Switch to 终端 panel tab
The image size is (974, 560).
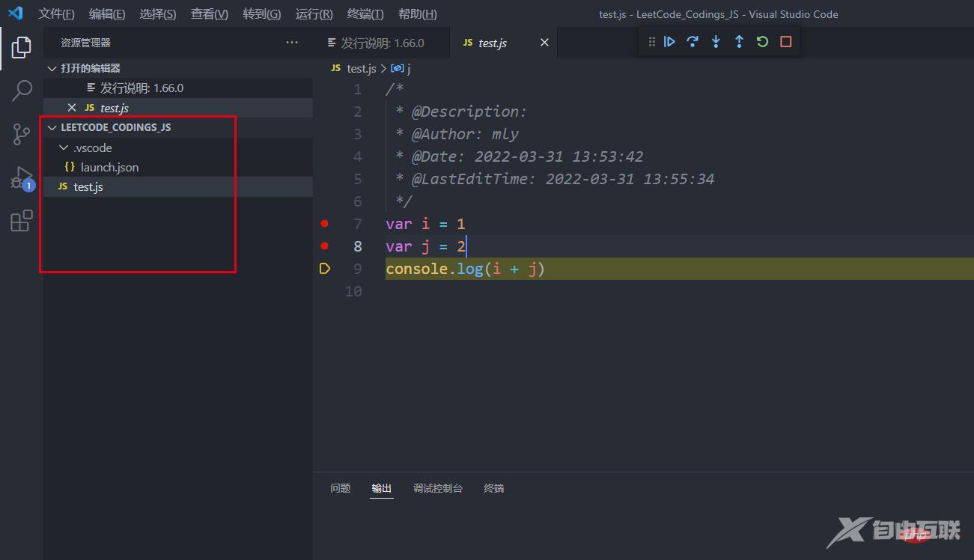click(x=494, y=488)
